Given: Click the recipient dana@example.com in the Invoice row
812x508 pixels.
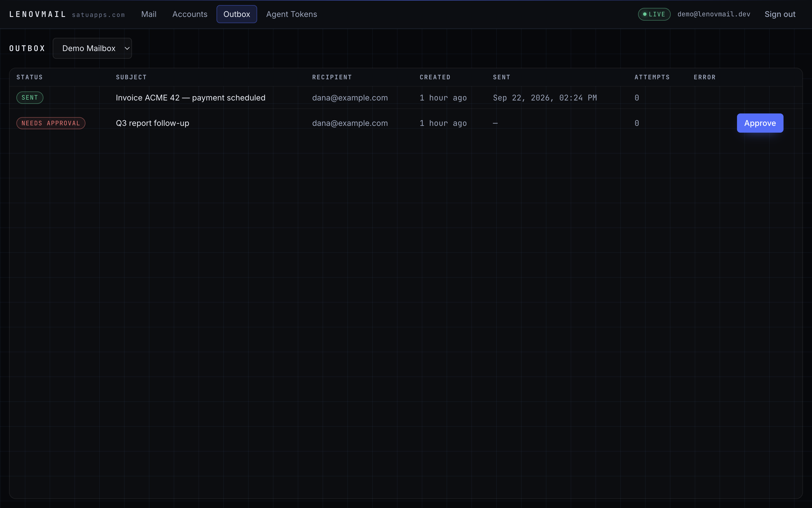Looking at the screenshot, I should pos(350,97).
